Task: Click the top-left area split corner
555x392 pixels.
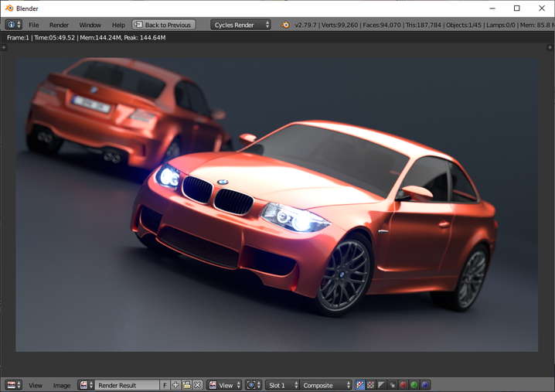Action: [x=4, y=47]
